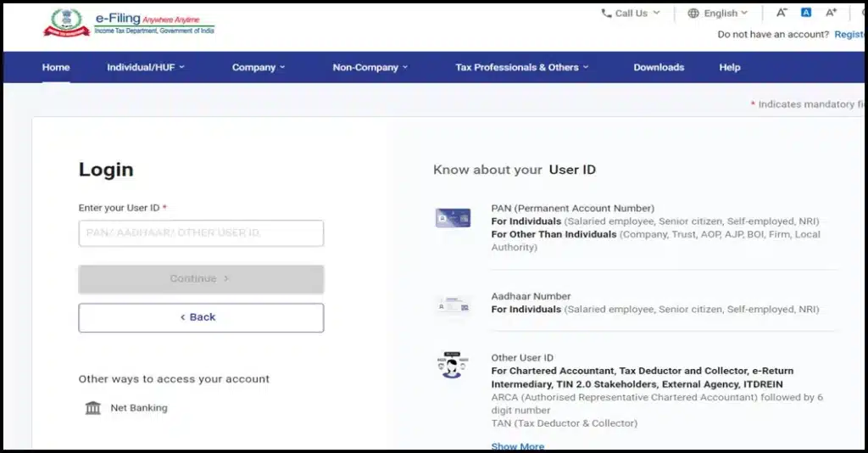Focus the Enter your User ID field

(201, 233)
